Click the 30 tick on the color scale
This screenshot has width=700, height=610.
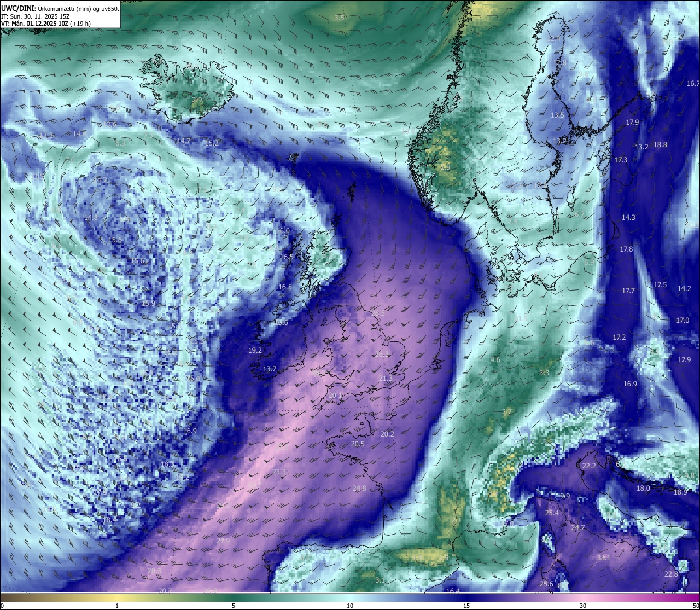[583, 606]
